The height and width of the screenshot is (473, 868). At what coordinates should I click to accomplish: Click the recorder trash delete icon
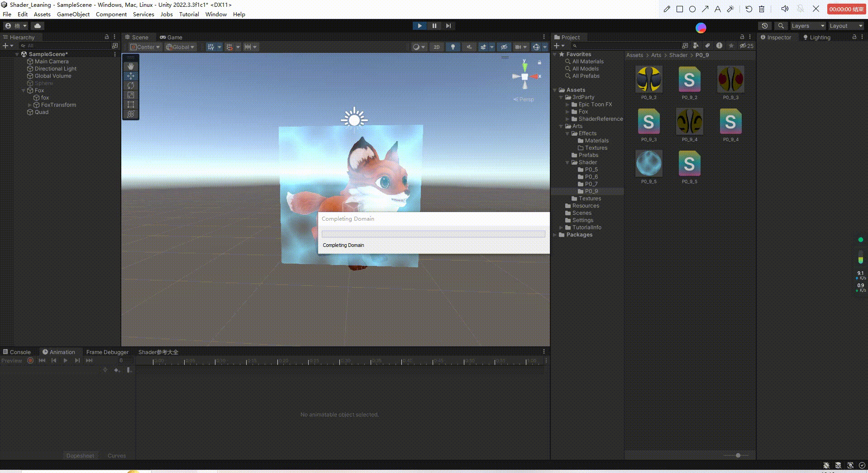click(x=762, y=9)
